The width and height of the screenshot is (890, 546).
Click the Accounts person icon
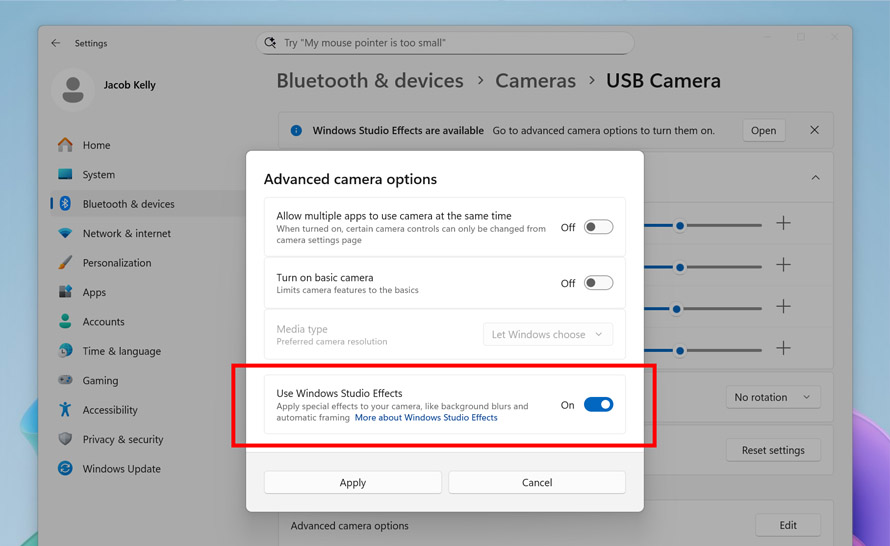tap(65, 321)
